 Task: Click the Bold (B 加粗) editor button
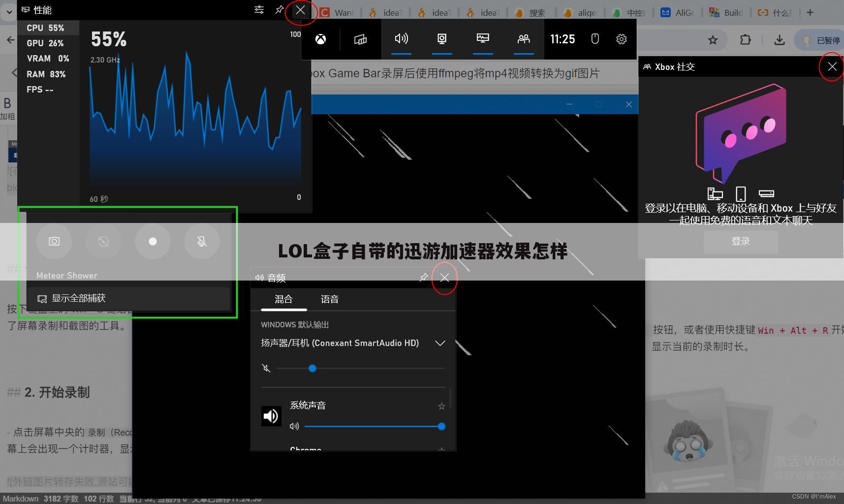click(7, 108)
